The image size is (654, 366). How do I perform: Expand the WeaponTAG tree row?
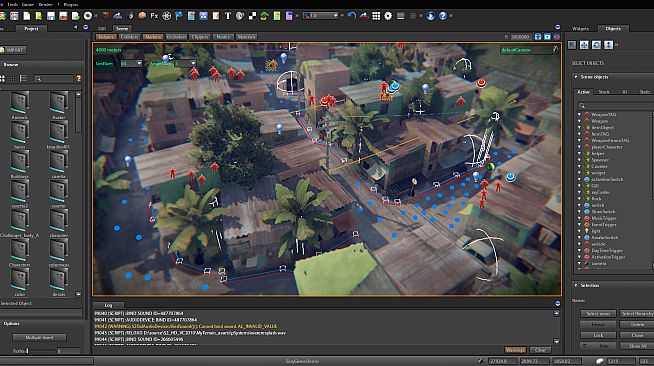(579, 114)
